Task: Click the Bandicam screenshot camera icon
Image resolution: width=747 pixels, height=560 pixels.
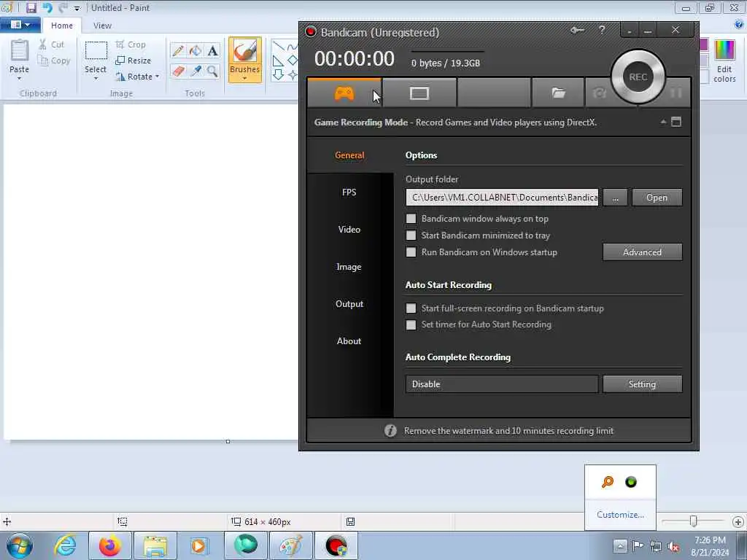Action: coord(600,93)
